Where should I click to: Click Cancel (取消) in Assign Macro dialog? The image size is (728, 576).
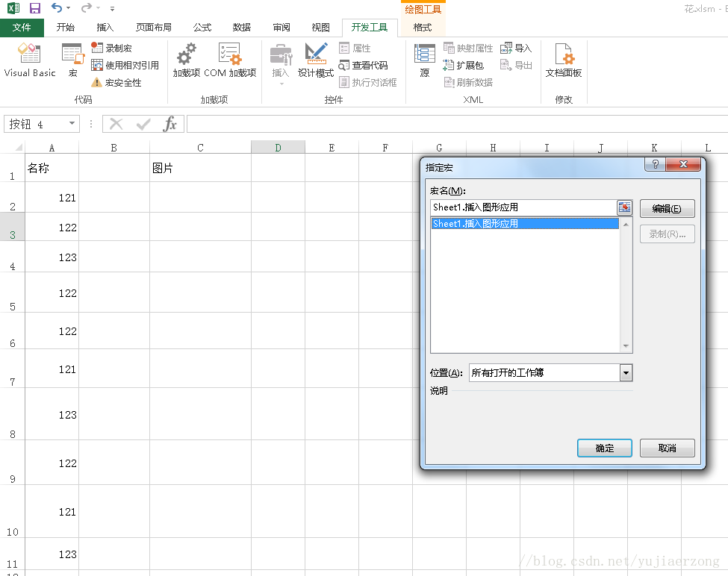(x=667, y=448)
